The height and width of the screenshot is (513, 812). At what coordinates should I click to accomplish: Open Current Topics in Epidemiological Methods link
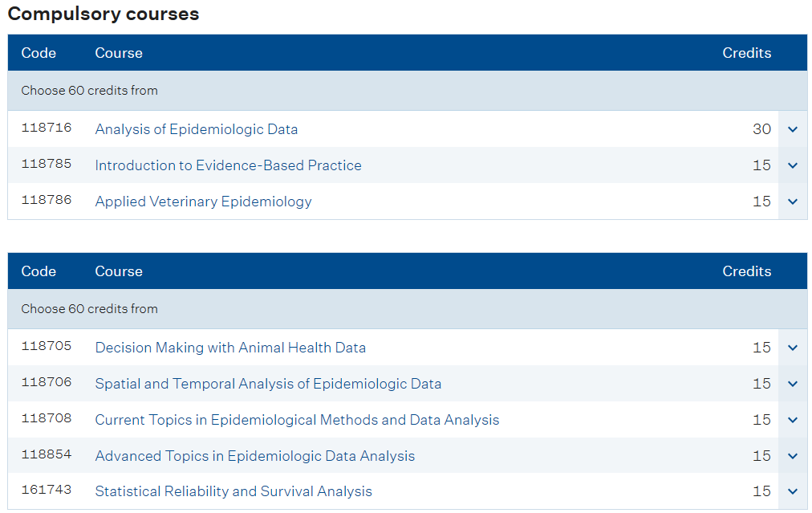click(297, 420)
